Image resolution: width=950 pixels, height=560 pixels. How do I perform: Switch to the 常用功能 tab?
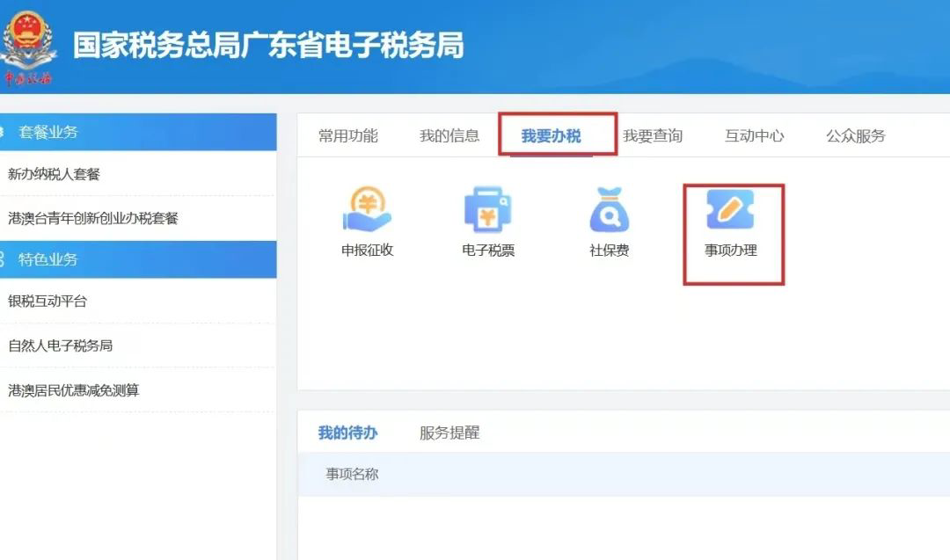click(347, 135)
